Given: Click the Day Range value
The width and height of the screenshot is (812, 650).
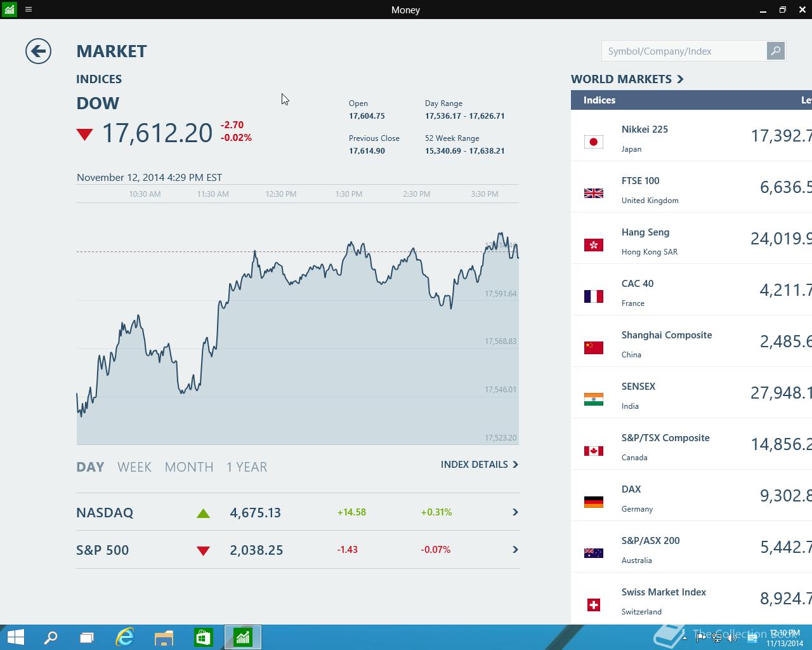Looking at the screenshot, I should pyautogui.click(x=465, y=116).
